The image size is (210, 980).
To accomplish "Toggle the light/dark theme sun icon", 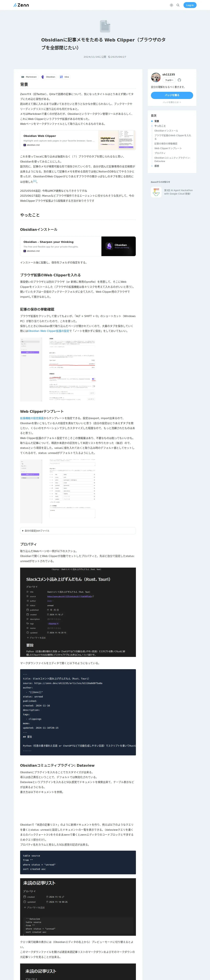I will [x=172, y=5].
